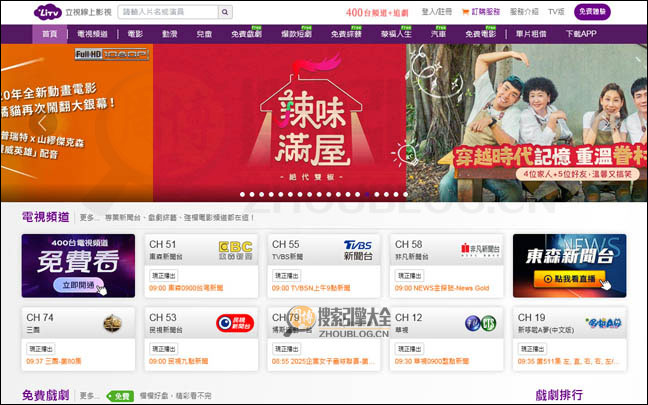Open the CH 12 華視 channel card
The width and height of the screenshot is (648, 405).
pyautogui.click(x=447, y=339)
